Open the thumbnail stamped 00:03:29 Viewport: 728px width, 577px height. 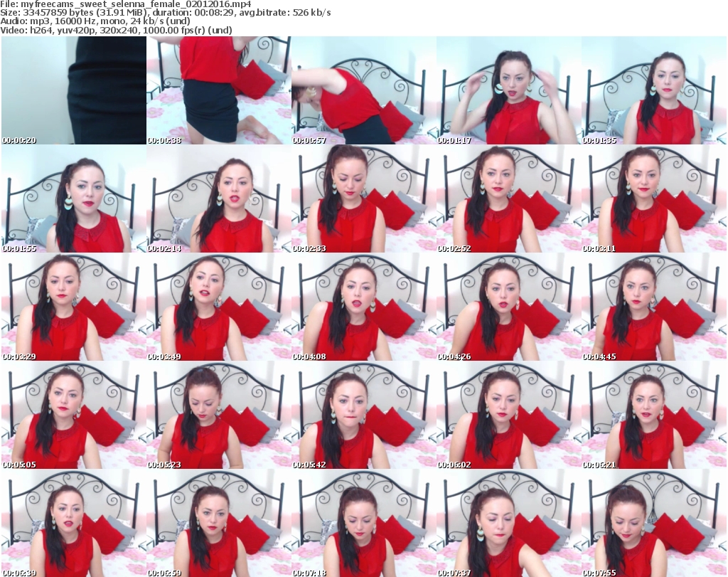point(74,307)
